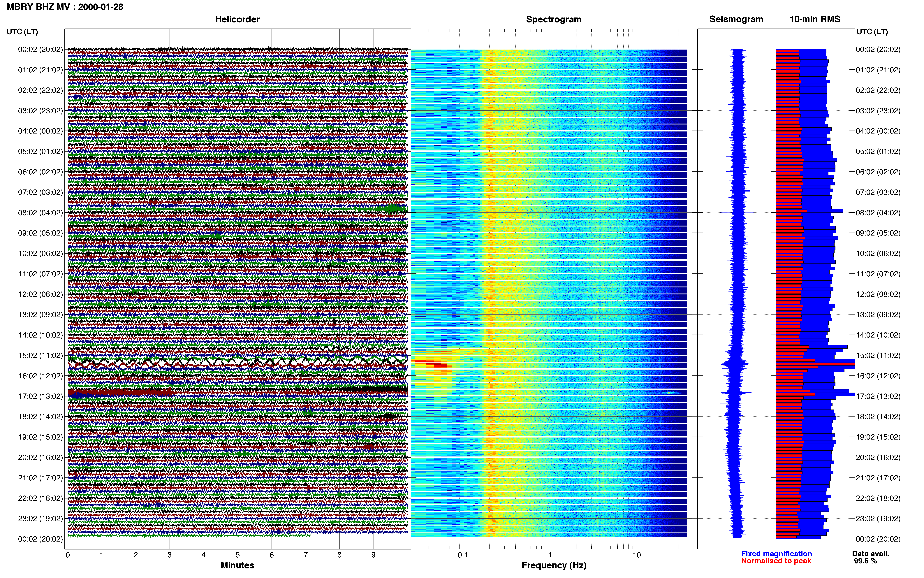Click the 10-min RMS panel title
The width and height of the screenshot is (924, 578).
tap(815, 19)
